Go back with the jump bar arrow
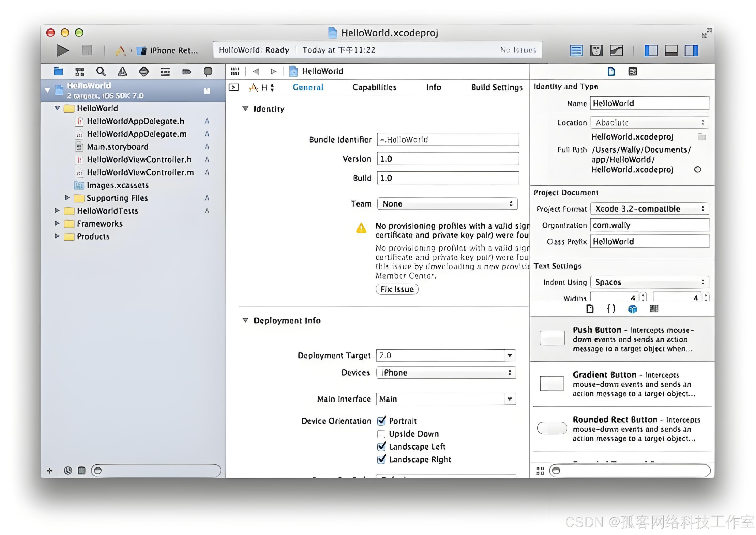The width and height of the screenshot is (756, 535). click(x=255, y=71)
